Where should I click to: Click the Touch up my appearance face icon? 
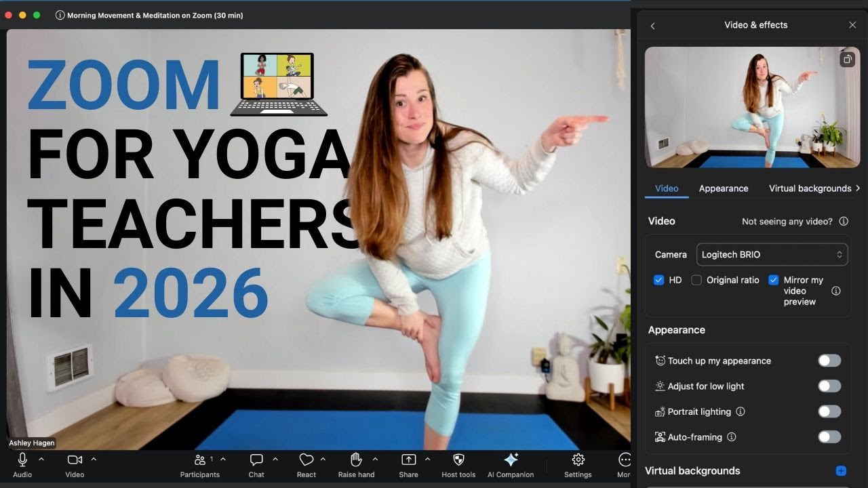[660, 361]
